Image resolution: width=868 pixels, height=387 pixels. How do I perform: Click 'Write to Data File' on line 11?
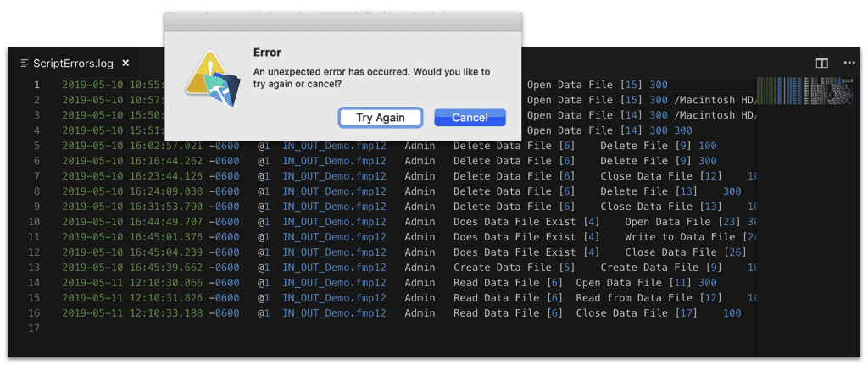pyautogui.click(x=680, y=237)
